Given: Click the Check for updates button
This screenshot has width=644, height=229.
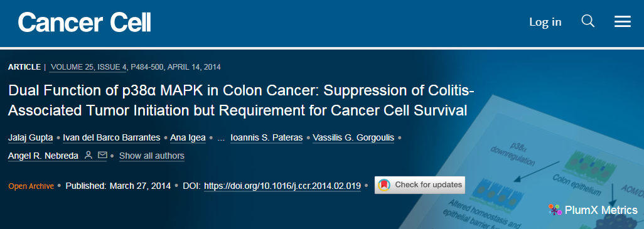Looking at the screenshot, I should 419,185.
